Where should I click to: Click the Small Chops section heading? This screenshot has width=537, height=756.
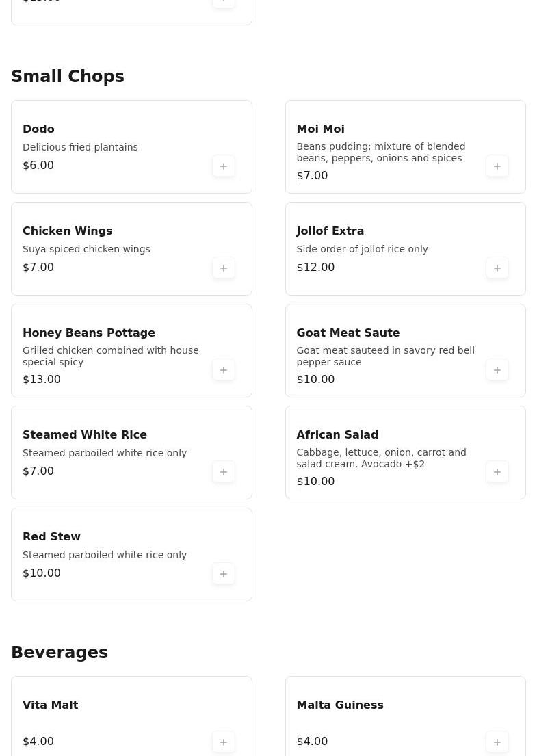tap(68, 77)
